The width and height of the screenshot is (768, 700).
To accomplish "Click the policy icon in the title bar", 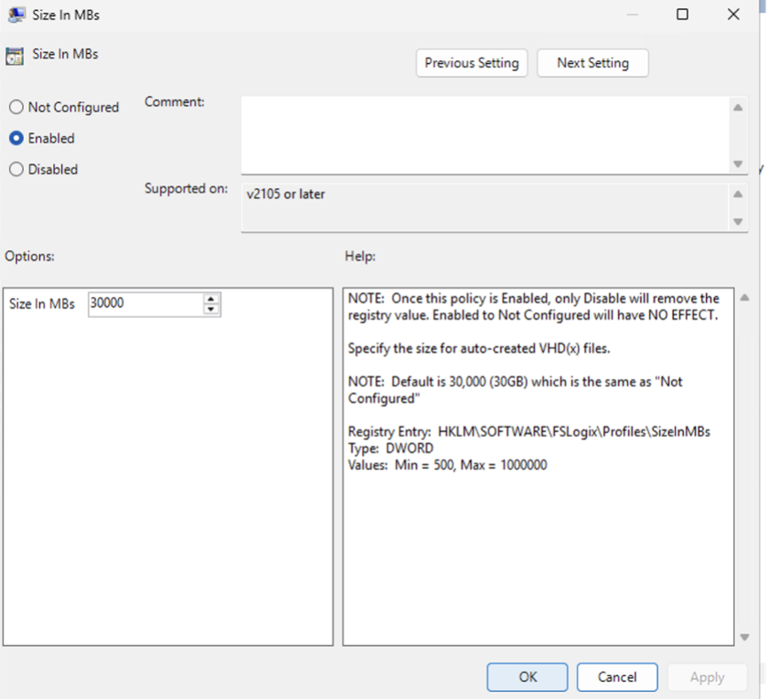I will pyautogui.click(x=16, y=15).
